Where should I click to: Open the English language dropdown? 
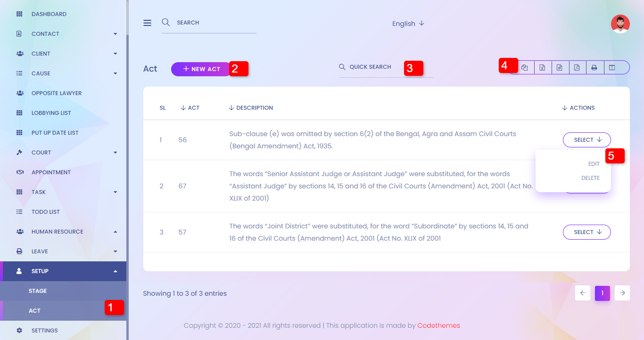pos(408,24)
